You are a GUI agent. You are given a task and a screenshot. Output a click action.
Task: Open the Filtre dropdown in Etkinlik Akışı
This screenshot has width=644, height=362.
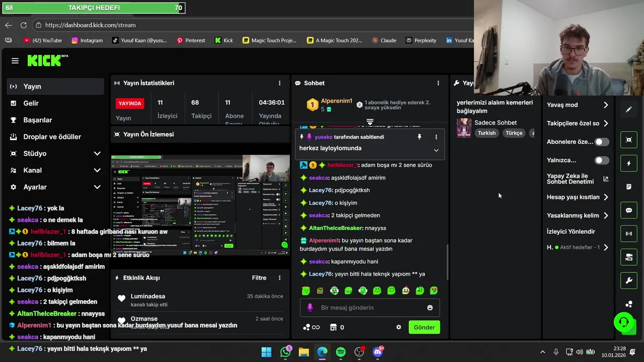pyautogui.click(x=259, y=278)
